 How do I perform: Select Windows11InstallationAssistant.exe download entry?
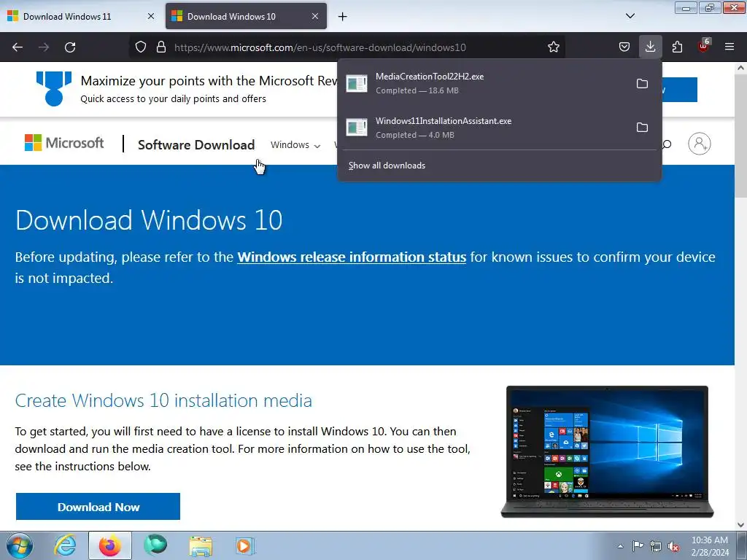[499, 127]
